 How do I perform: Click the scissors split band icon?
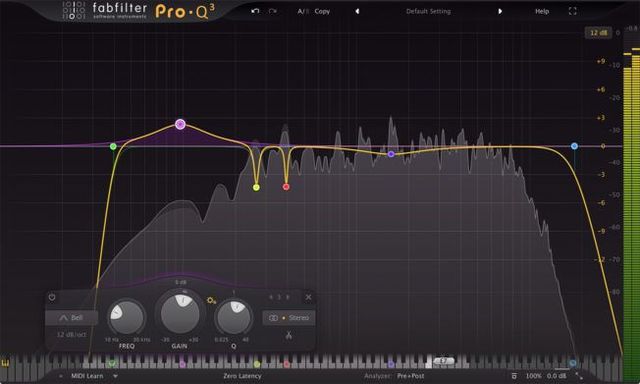(289, 335)
